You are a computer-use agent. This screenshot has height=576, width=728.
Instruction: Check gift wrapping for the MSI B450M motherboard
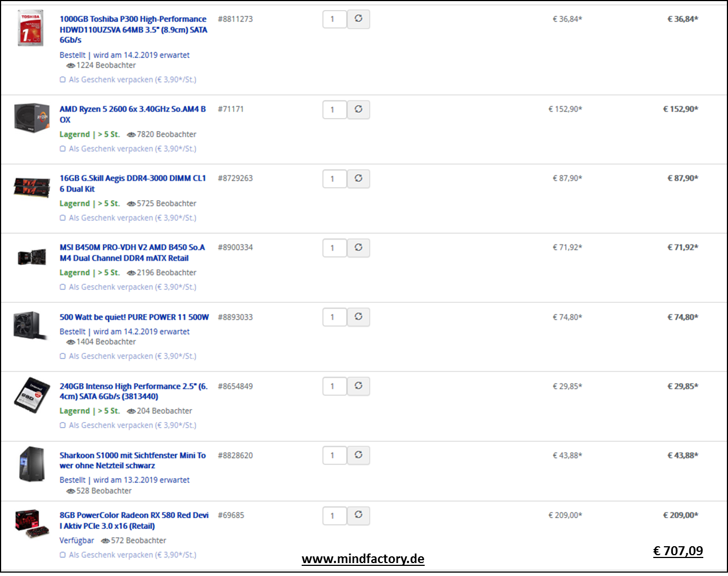pos(63,287)
